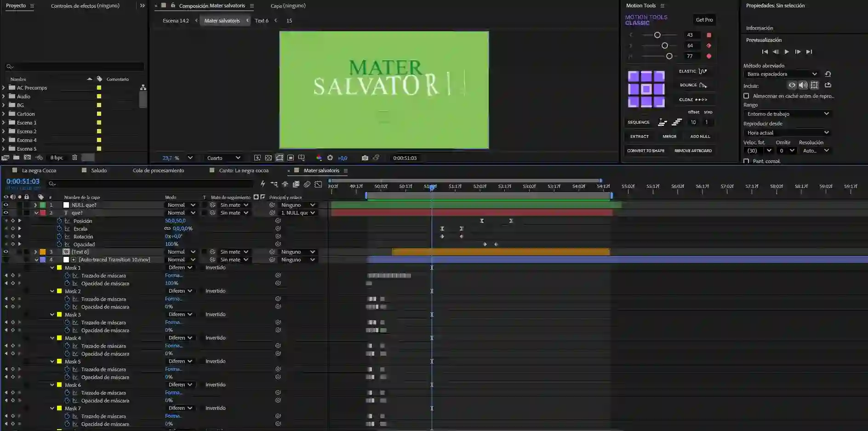Enable Almacenar en caché antes de reproducir checkbox
The width and height of the screenshot is (868, 431).
[x=746, y=96]
